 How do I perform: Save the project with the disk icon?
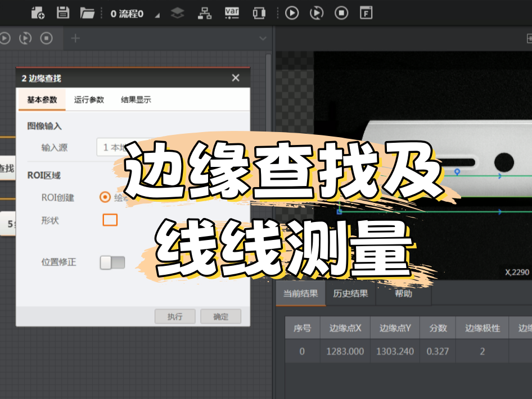pos(63,13)
